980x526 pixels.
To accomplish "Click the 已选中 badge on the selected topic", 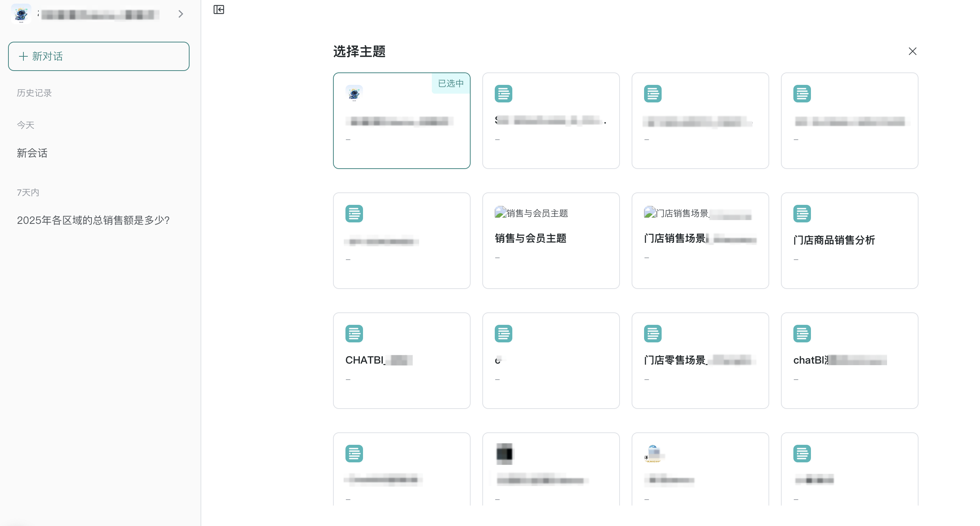I will coord(450,83).
